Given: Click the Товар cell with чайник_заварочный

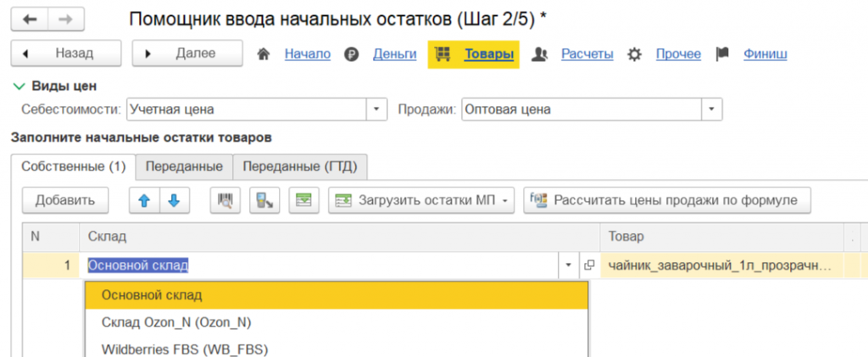Looking at the screenshot, I should pyautogui.click(x=720, y=265).
